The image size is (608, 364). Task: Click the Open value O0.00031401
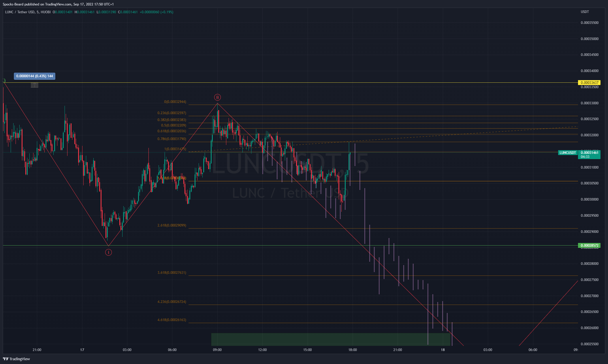point(63,12)
